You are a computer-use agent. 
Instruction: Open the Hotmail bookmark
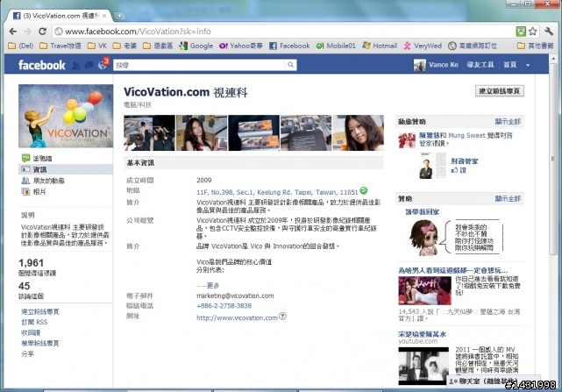[380, 46]
